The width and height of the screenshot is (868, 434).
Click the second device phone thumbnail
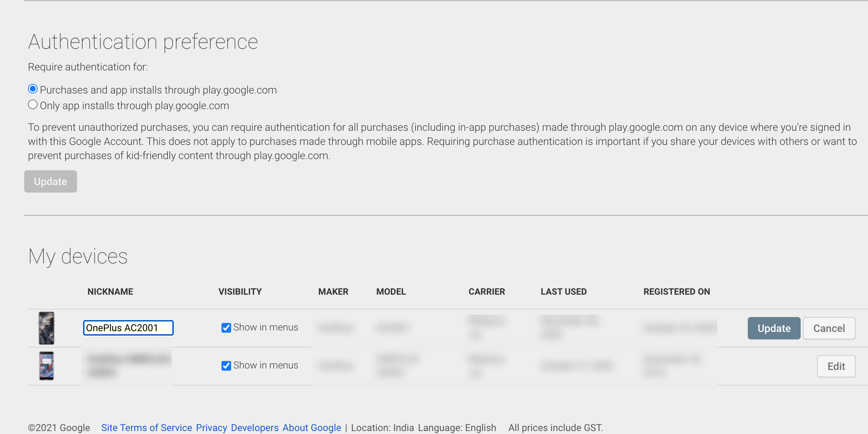(47, 366)
